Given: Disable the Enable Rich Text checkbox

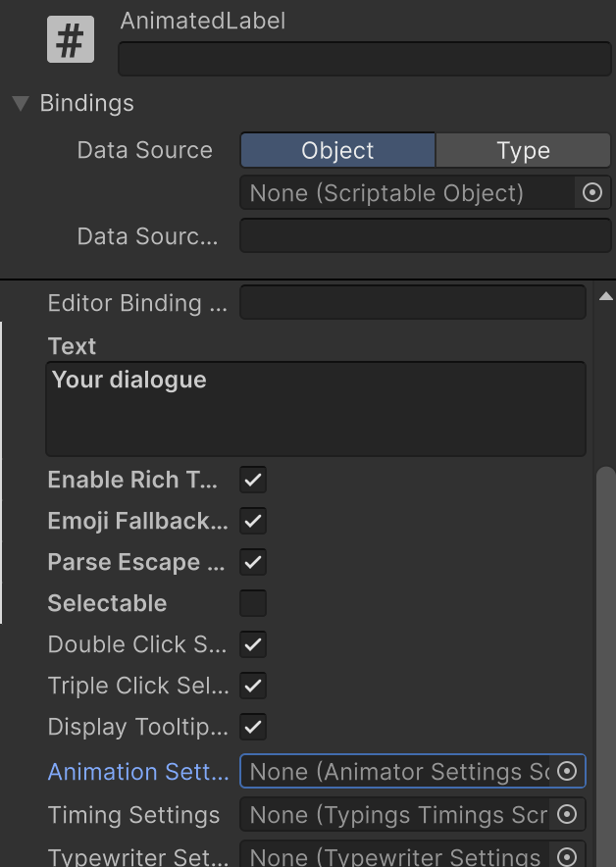Looking at the screenshot, I should coord(253,480).
